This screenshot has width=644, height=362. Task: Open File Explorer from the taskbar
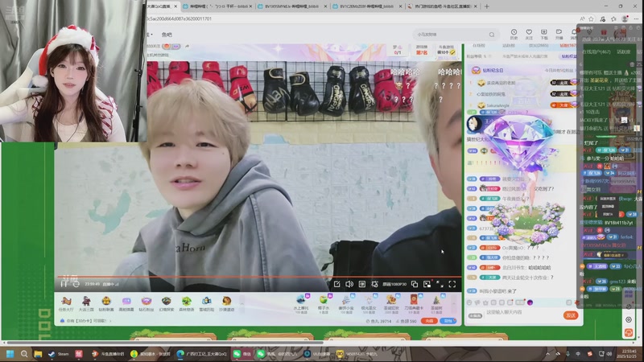click(x=38, y=354)
